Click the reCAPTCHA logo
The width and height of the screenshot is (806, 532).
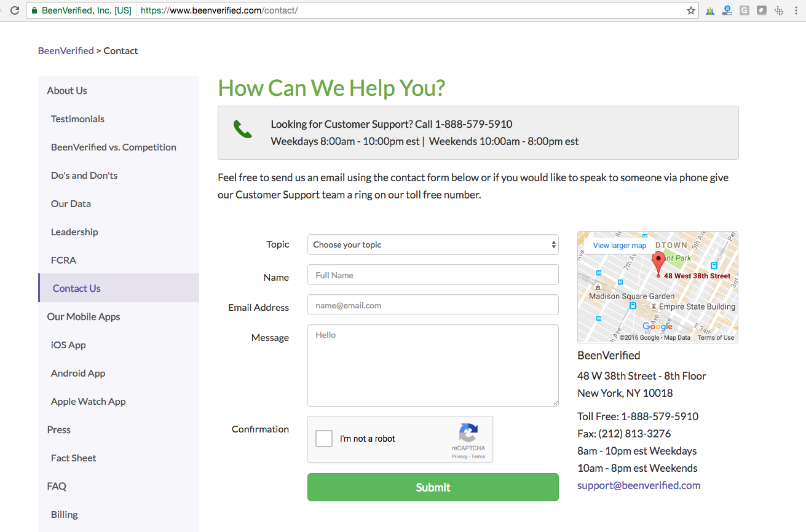click(x=468, y=432)
